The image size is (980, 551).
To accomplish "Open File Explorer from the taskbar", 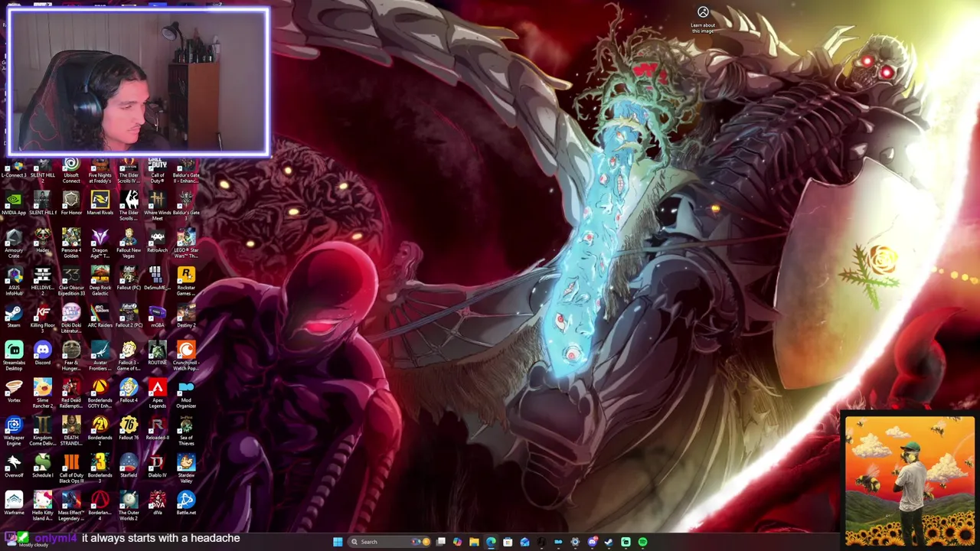I will point(474,542).
